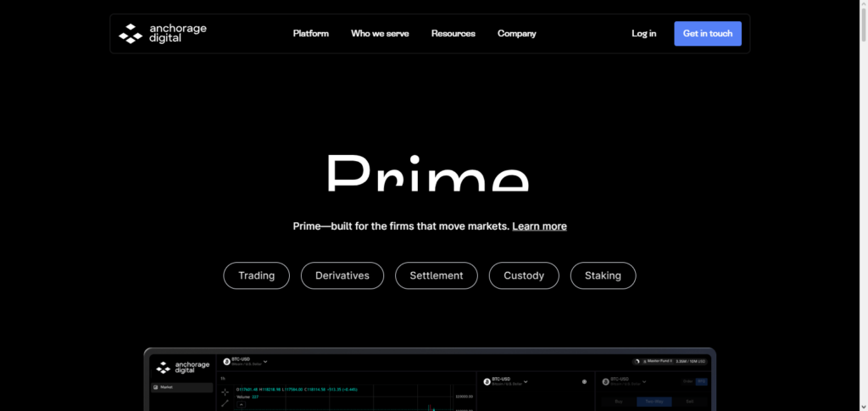Click the Bitcoin icon in the order book panel
This screenshot has width=868, height=411.
tap(487, 382)
